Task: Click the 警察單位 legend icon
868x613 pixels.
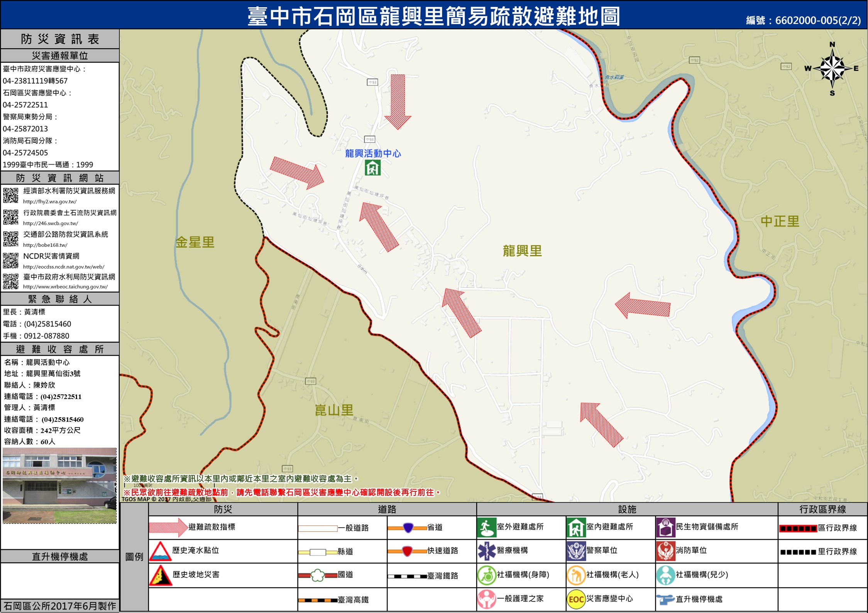Action: [x=576, y=551]
